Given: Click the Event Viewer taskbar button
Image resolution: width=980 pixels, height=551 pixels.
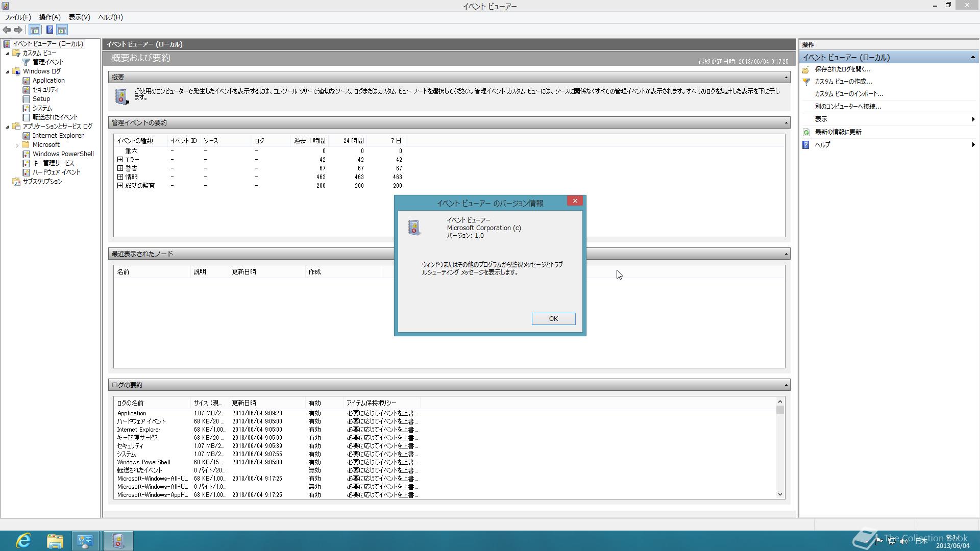Looking at the screenshot, I should pyautogui.click(x=118, y=541).
